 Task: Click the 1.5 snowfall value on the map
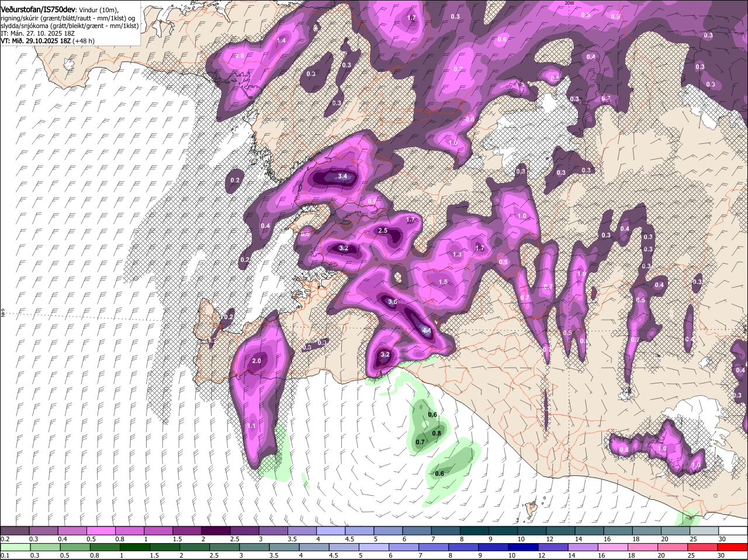(x=443, y=282)
